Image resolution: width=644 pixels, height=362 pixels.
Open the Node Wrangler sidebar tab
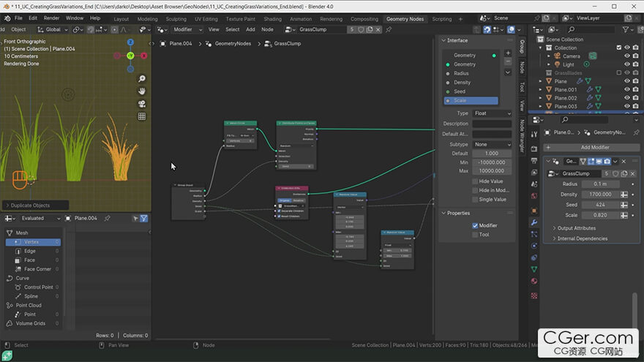click(x=522, y=136)
